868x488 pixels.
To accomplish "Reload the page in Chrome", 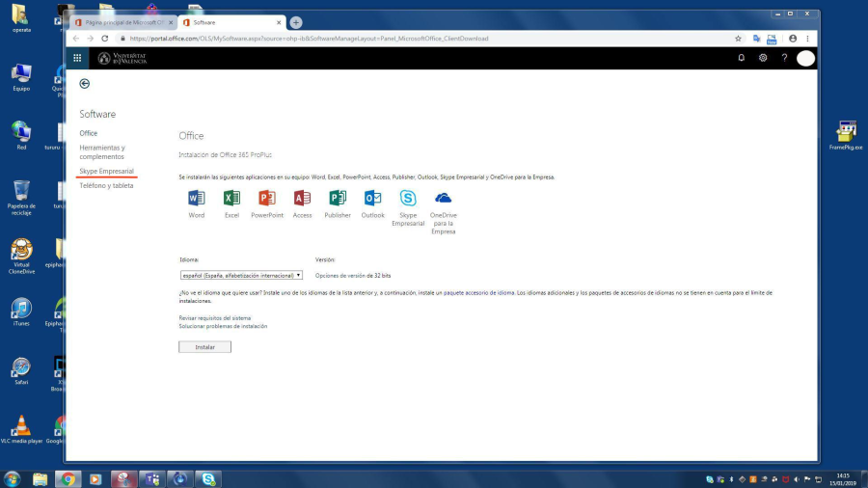I will (104, 39).
